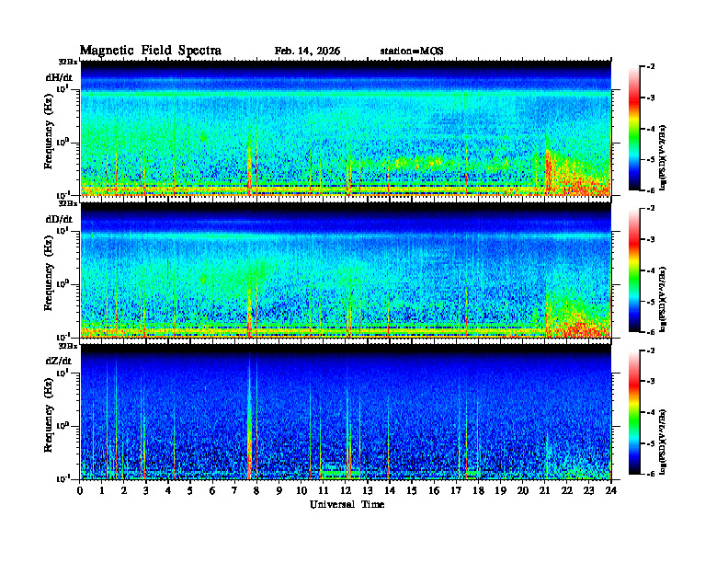Viewport: 728px width, 563px height.
Task: Click hour 4 on the time axis
Action: [x=168, y=491]
